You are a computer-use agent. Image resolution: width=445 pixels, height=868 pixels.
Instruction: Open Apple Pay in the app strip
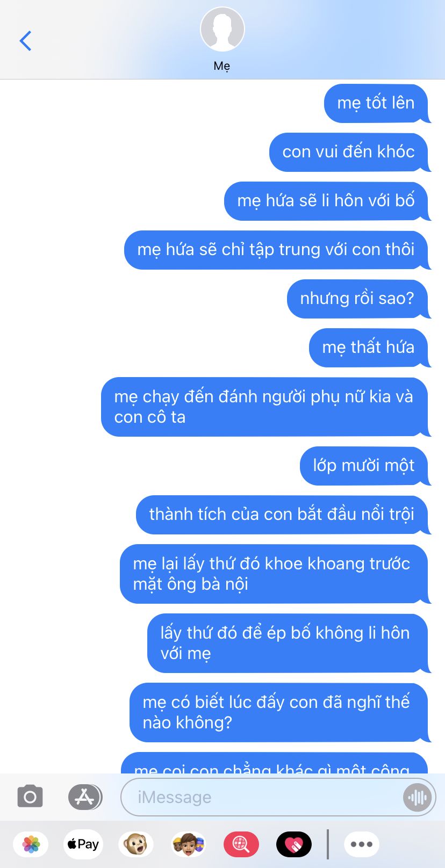83,844
